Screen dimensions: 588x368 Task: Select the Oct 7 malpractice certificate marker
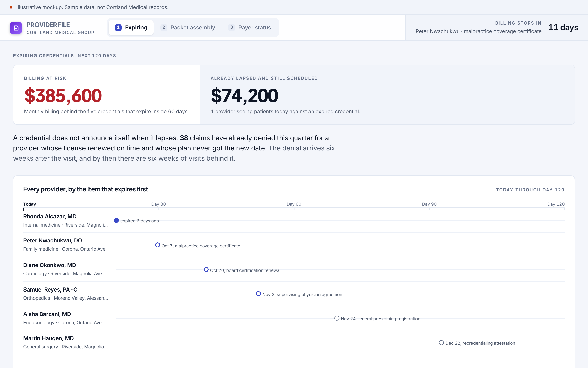(158, 245)
